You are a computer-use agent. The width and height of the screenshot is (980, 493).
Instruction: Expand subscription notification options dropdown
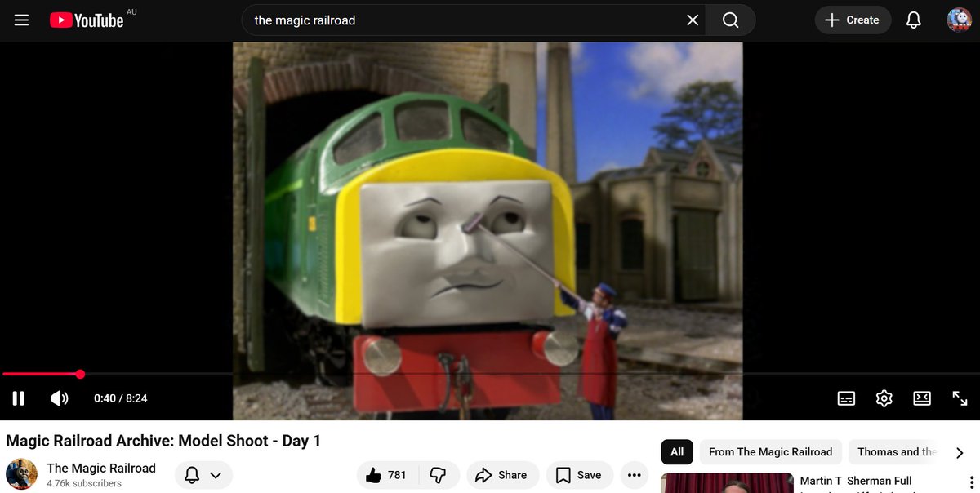coord(203,475)
